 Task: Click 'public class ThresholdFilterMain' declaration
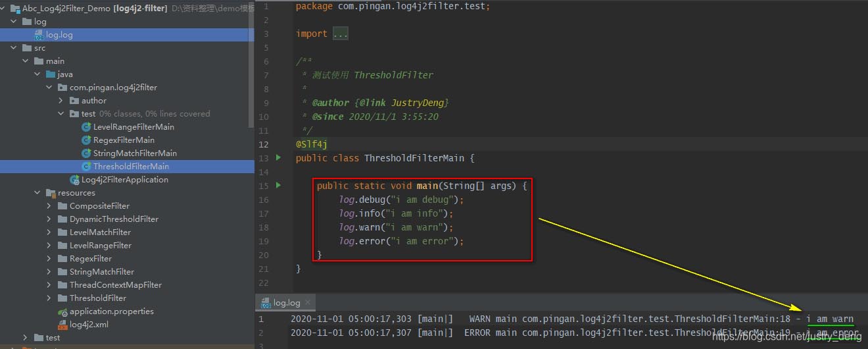pos(385,158)
